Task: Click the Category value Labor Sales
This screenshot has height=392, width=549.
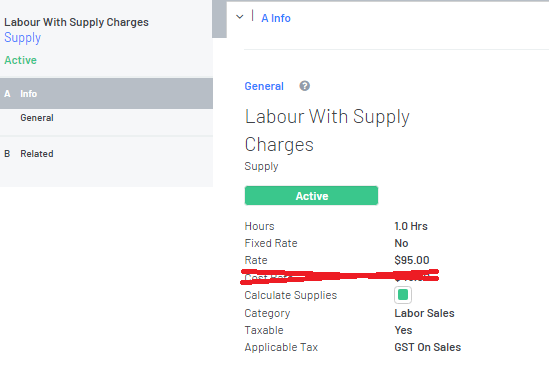Action: [424, 313]
